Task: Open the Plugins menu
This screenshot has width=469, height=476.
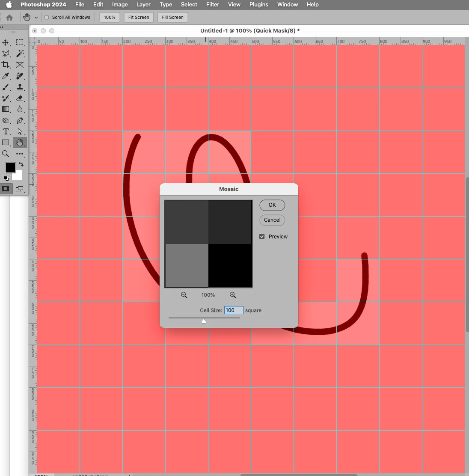Action: tap(258, 5)
